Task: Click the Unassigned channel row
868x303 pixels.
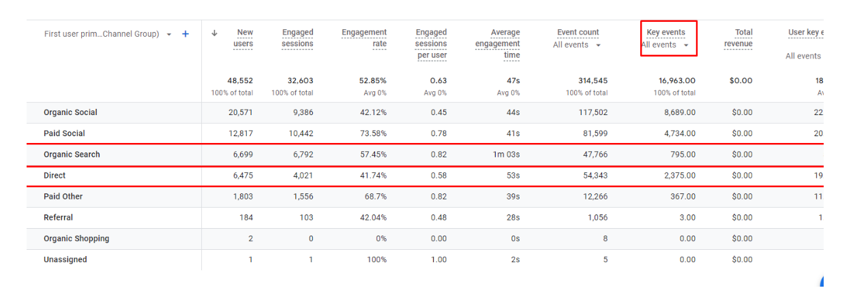Action: (x=65, y=260)
